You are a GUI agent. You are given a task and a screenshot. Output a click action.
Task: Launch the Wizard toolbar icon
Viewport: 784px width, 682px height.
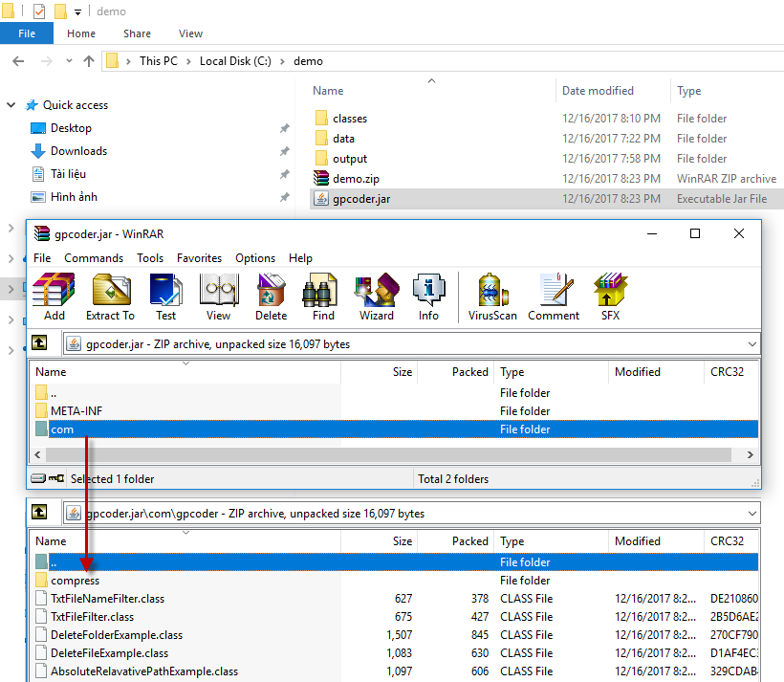(x=376, y=297)
